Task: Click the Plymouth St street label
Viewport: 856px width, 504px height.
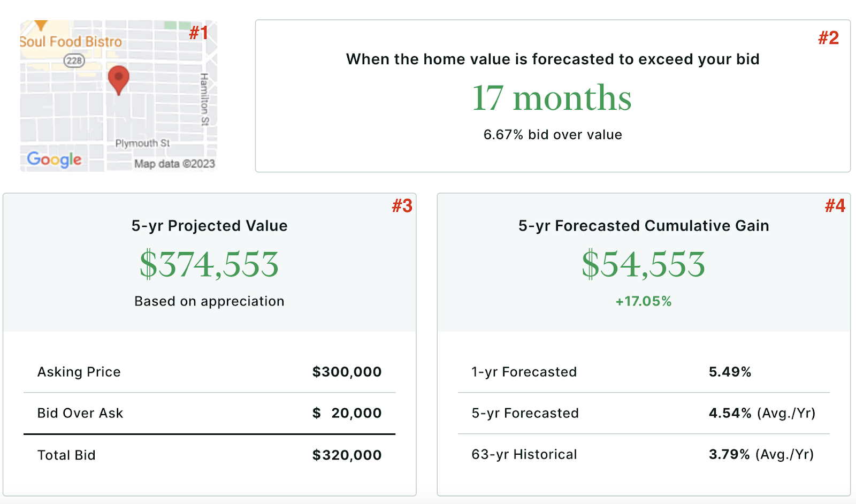Action: tap(142, 143)
